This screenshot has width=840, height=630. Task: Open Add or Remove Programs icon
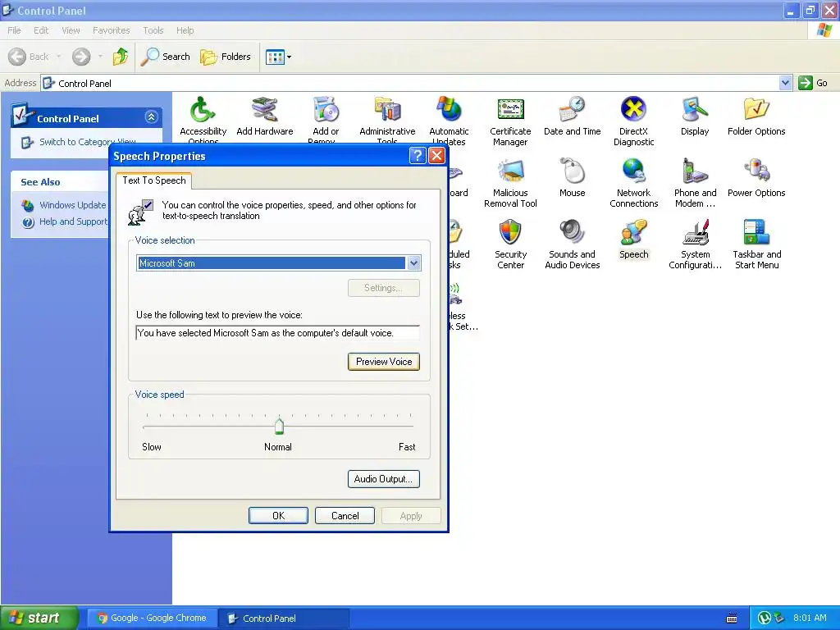click(326, 110)
